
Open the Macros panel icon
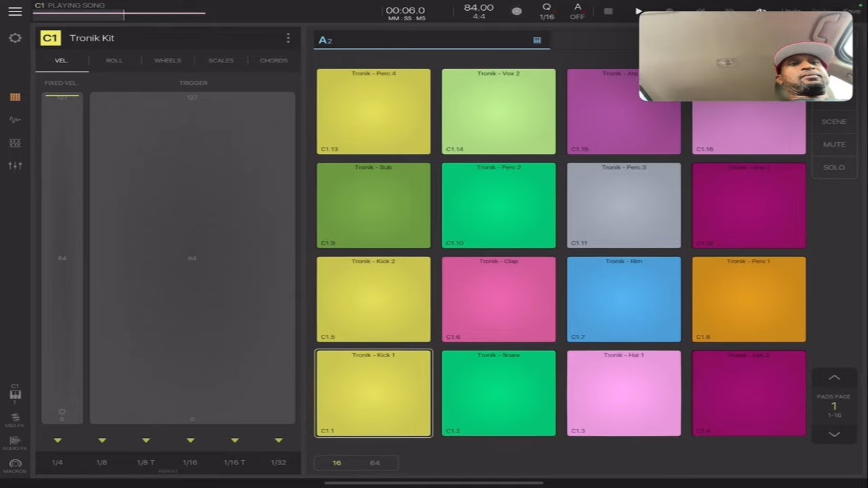pos(15,466)
